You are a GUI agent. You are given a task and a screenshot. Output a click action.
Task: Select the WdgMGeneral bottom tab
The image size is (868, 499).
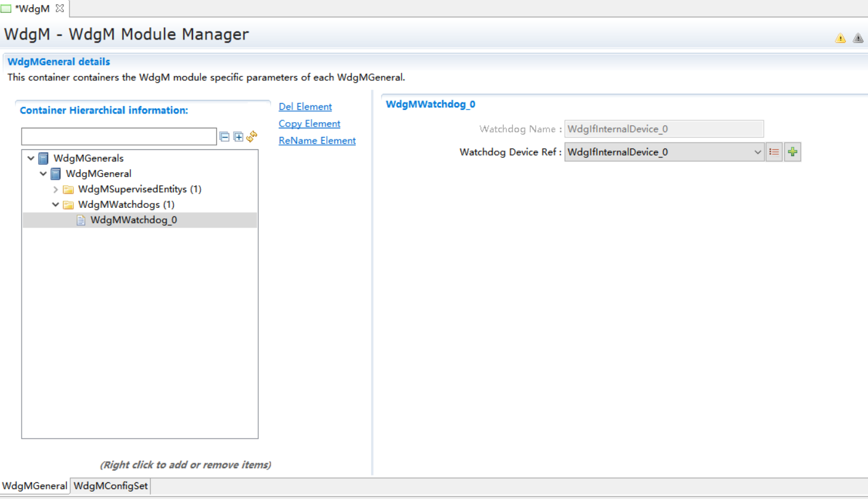tap(35, 486)
